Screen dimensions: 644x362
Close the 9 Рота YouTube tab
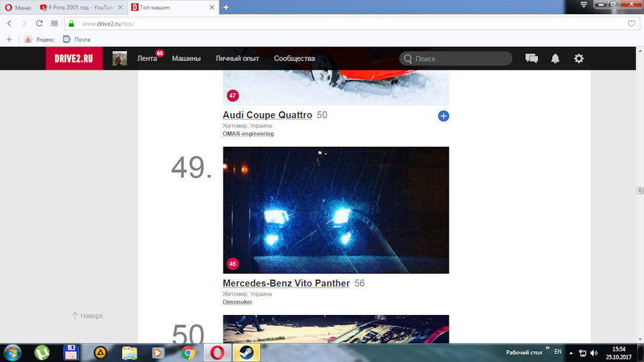pyautogui.click(x=120, y=7)
